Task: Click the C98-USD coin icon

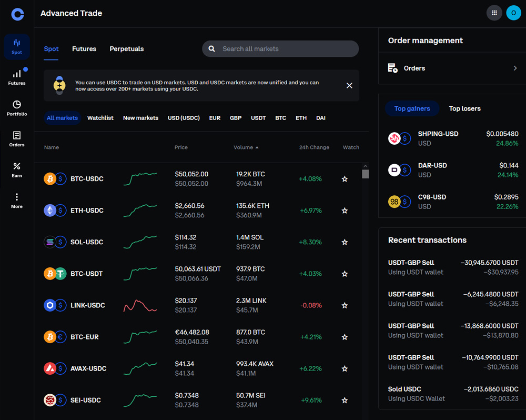Action: click(399, 202)
